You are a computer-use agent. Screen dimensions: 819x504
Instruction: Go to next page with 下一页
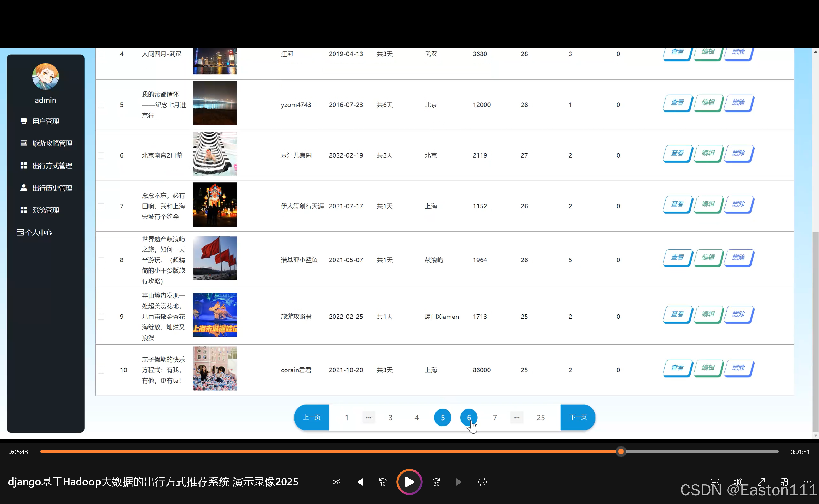pyautogui.click(x=578, y=417)
